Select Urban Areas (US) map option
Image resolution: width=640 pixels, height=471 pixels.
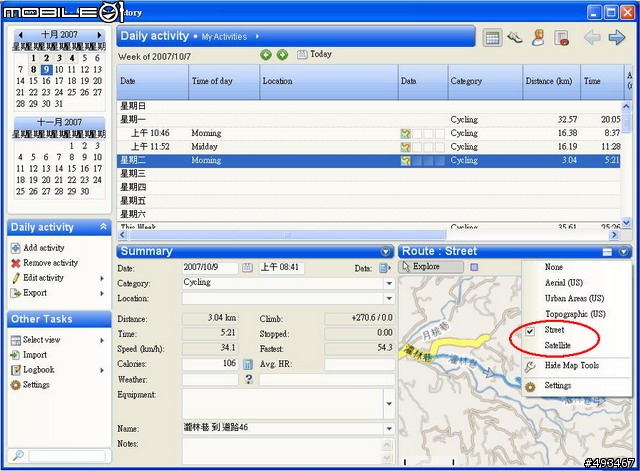click(576, 298)
